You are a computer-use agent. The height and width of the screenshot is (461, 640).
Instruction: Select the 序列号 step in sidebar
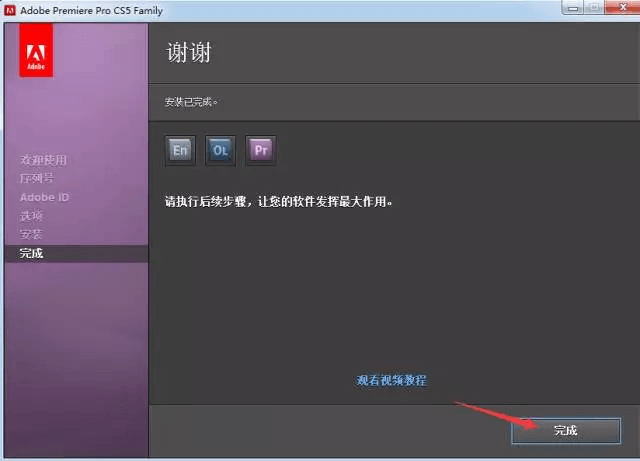(x=36, y=178)
